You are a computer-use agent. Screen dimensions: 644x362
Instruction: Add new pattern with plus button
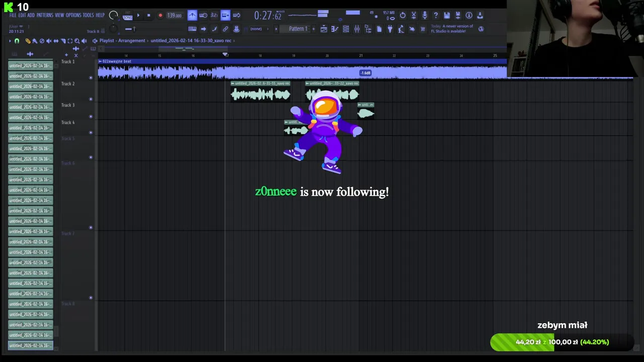click(x=313, y=29)
